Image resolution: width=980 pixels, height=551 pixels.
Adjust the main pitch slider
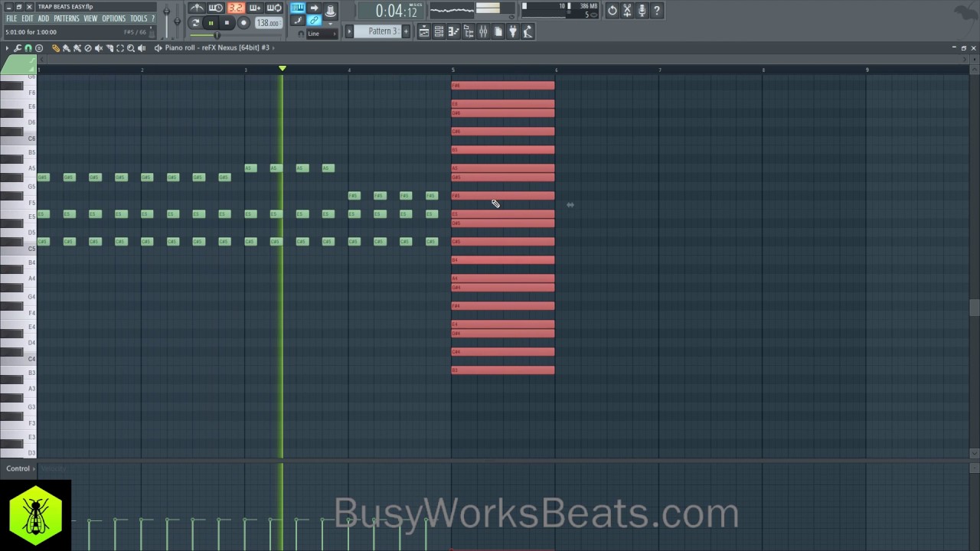click(177, 20)
